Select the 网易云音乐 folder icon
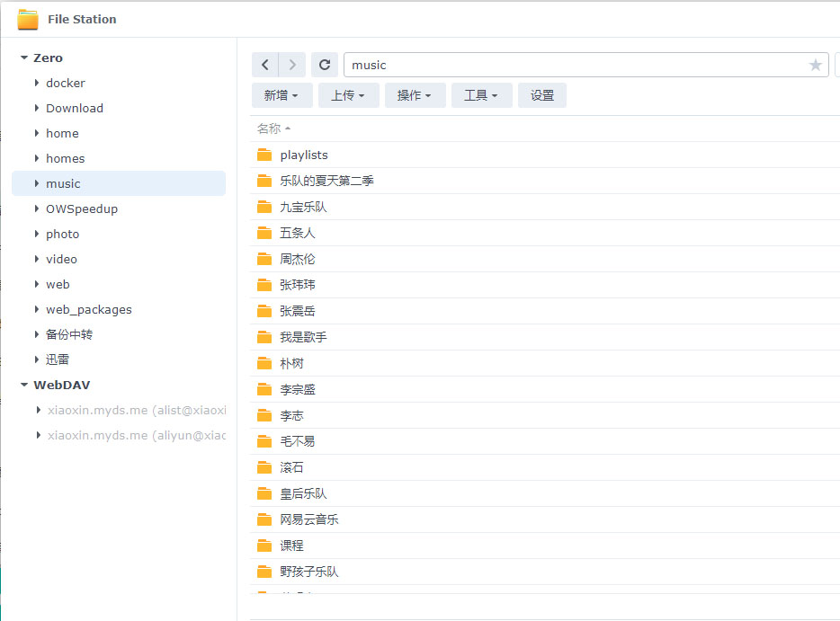840x621 pixels. pos(264,519)
